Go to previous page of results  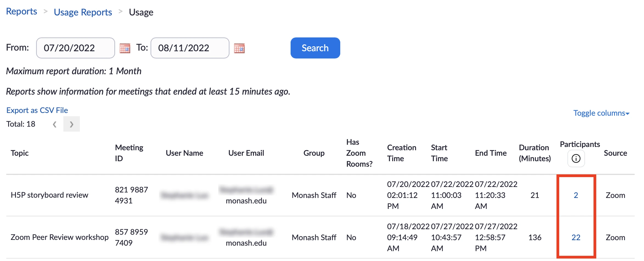point(55,124)
